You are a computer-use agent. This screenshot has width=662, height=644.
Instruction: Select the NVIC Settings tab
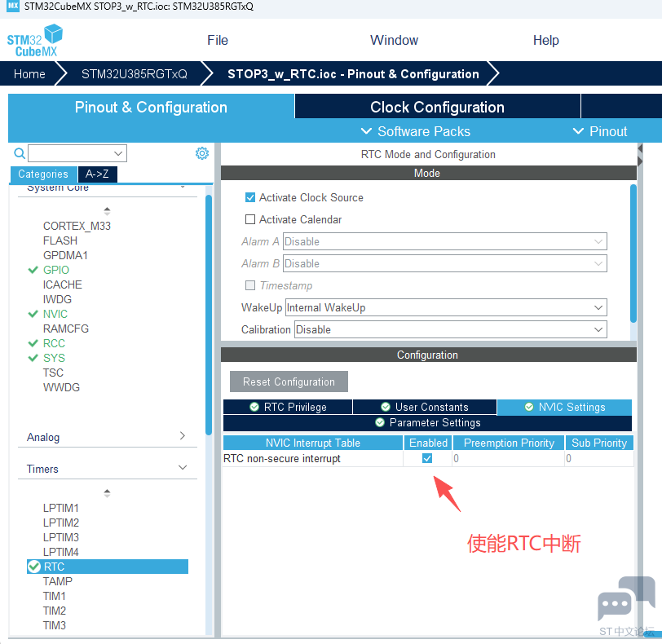pos(564,407)
